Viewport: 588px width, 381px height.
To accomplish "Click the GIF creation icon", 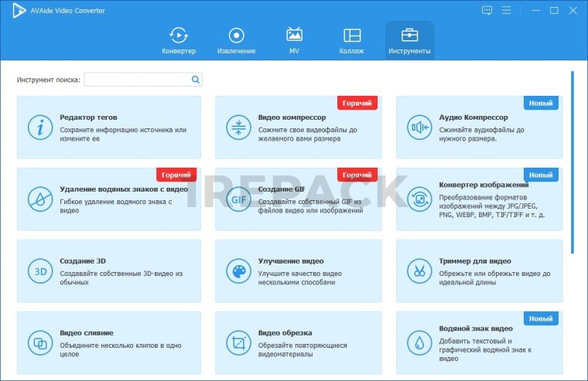I will (238, 199).
